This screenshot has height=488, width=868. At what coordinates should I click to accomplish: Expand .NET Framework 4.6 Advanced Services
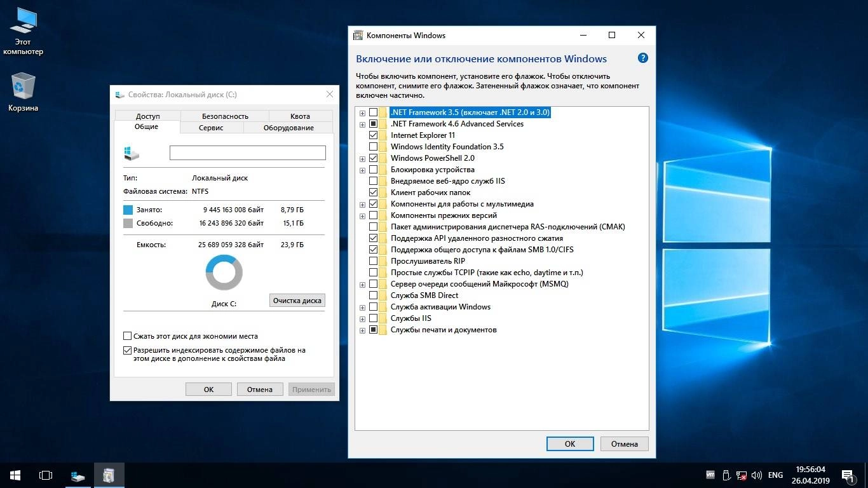[362, 125]
